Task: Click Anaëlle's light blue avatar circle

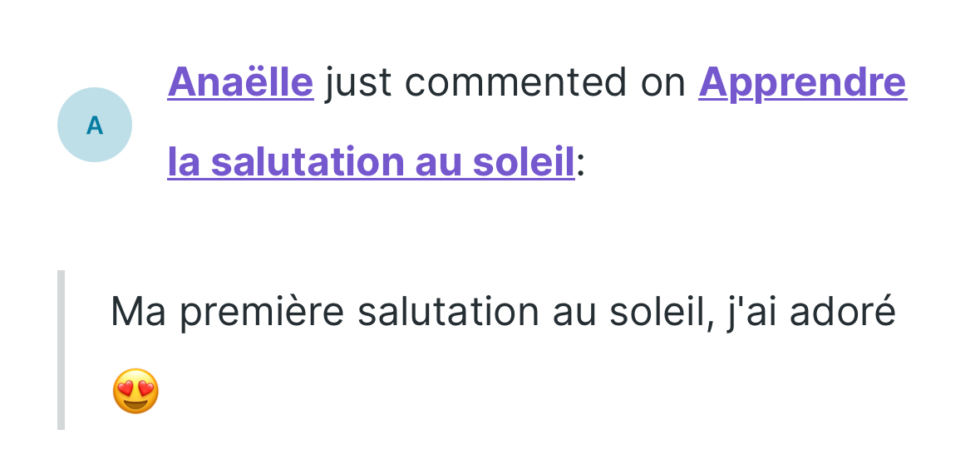Action: pyautogui.click(x=95, y=125)
